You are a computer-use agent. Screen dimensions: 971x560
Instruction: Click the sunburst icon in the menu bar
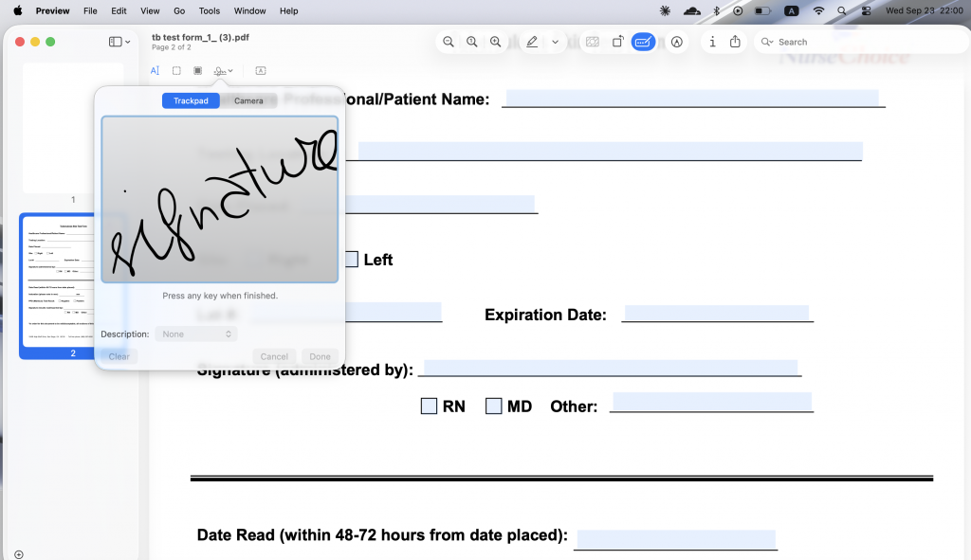(x=665, y=10)
